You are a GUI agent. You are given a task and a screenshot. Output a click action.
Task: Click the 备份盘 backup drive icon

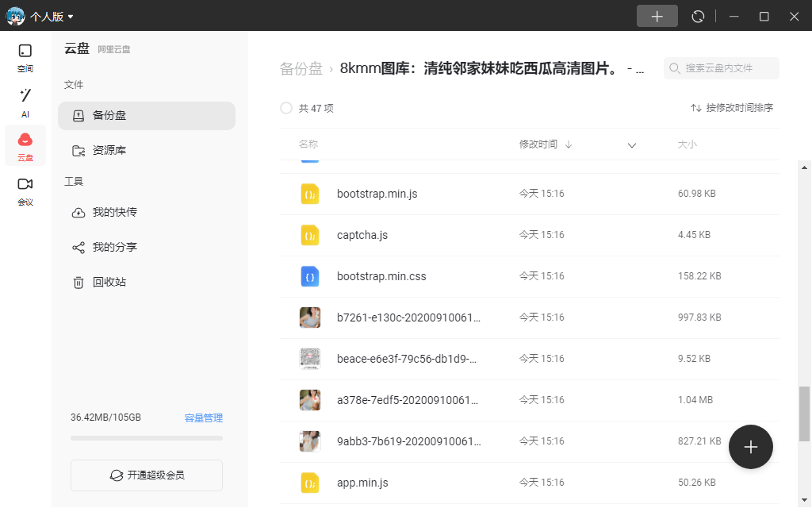pyautogui.click(x=79, y=116)
